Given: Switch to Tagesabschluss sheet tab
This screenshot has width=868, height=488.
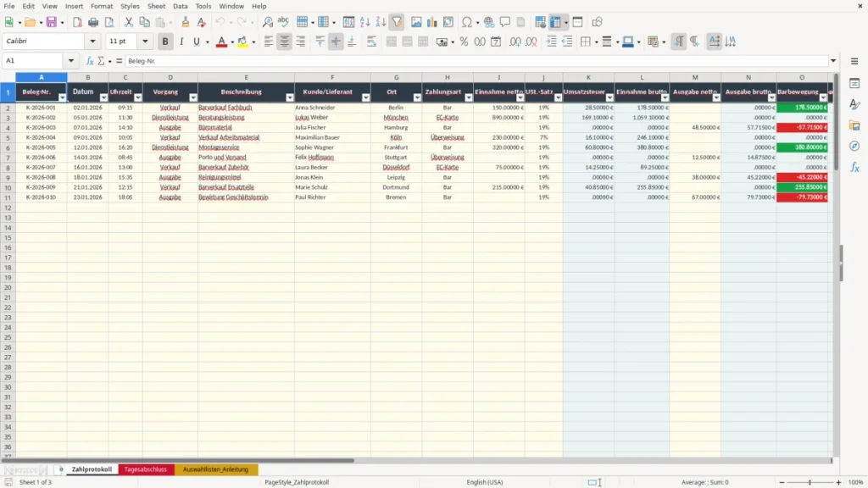Looking at the screenshot, I should (146, 469).
